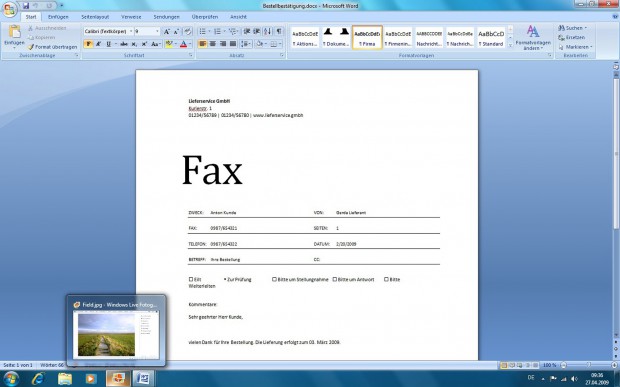Toggle left alignment button
Screen dimensions: 620x387
point(202,44)
